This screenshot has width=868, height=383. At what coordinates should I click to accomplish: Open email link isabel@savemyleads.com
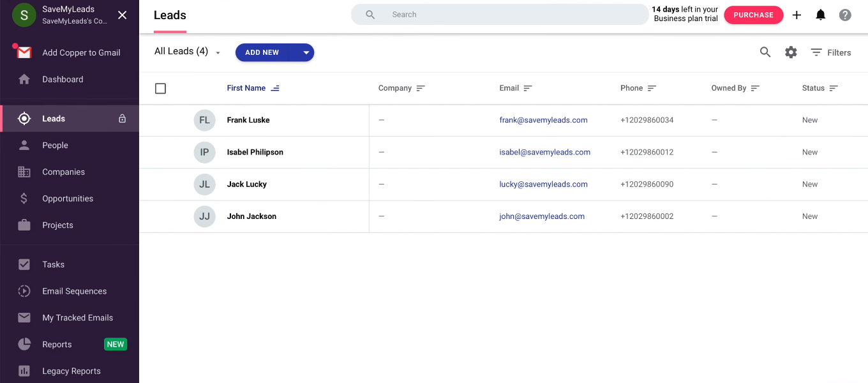(544, 152)
